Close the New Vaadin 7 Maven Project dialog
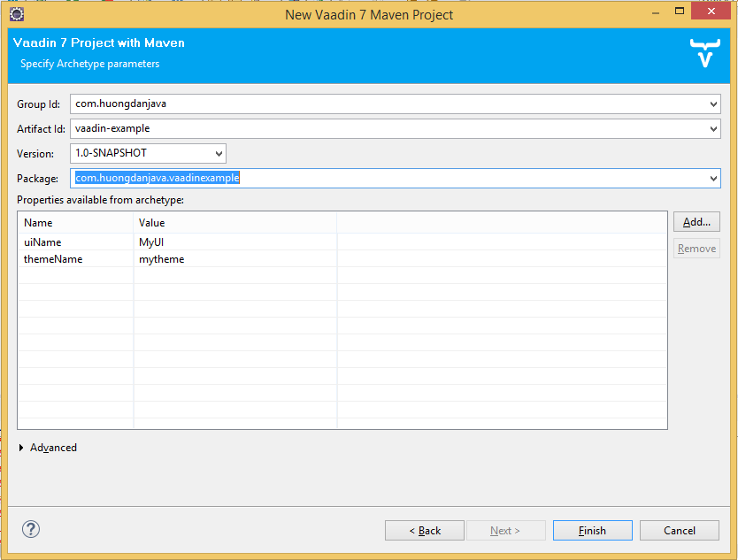The height and width of the screenshot is (560, 738). tap(711, 12)
